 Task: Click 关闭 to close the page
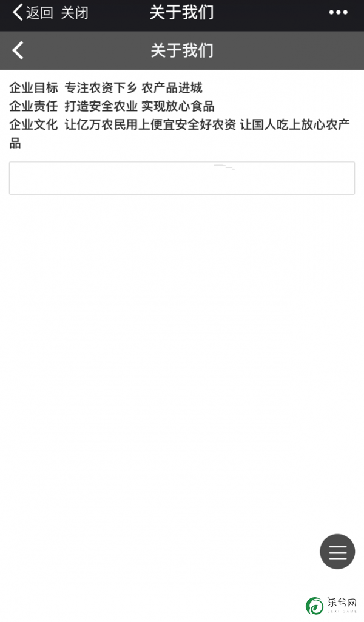click(x=75, y=13)
